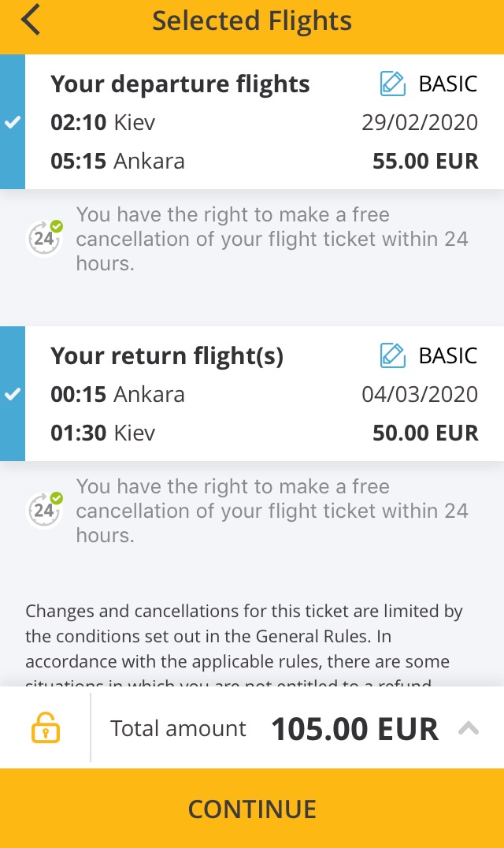Tap departure free cancellation notice text

[x=272, y=239]
